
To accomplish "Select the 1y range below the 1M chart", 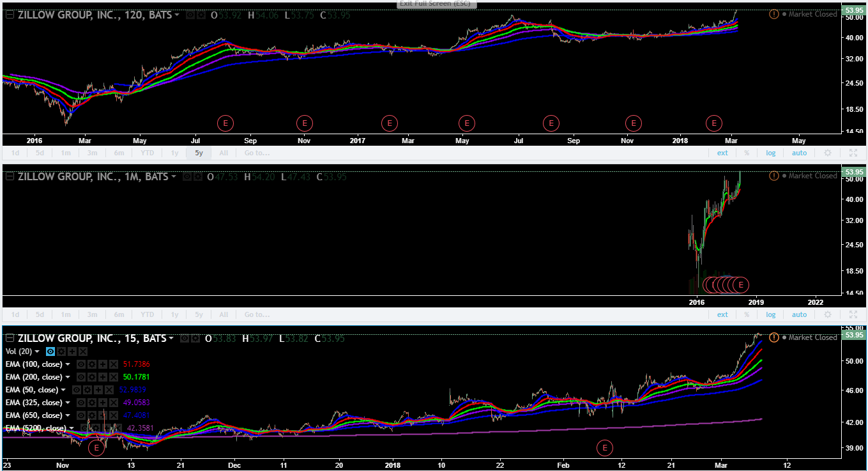I will [x=174, y=314].
